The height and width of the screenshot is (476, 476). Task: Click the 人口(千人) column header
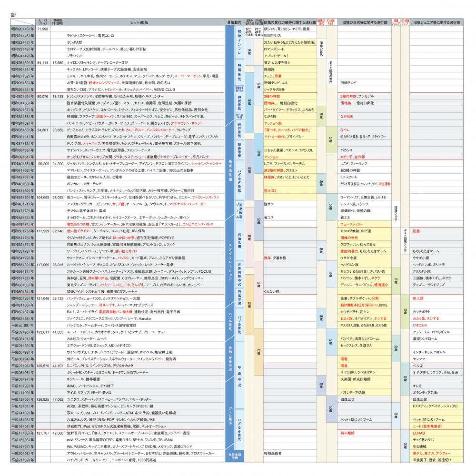[x=43, y=22]
